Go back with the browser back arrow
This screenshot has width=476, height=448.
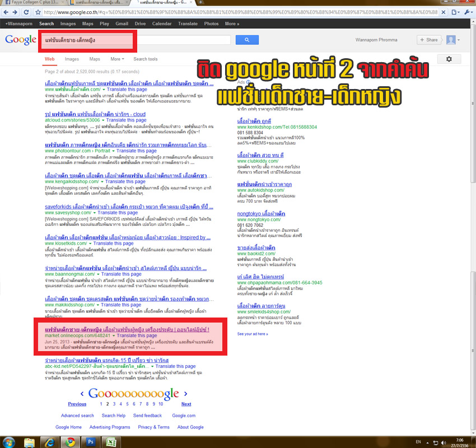coord(6,12)
